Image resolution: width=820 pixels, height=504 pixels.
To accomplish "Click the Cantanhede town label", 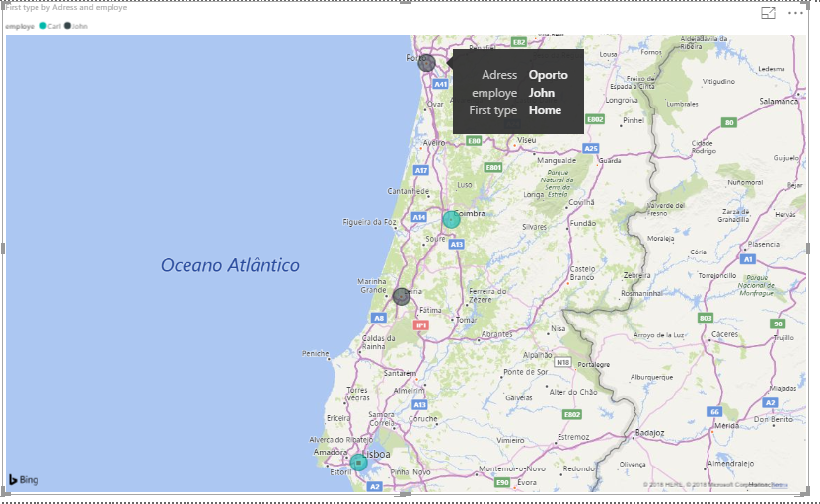I will tap(408, 191).
